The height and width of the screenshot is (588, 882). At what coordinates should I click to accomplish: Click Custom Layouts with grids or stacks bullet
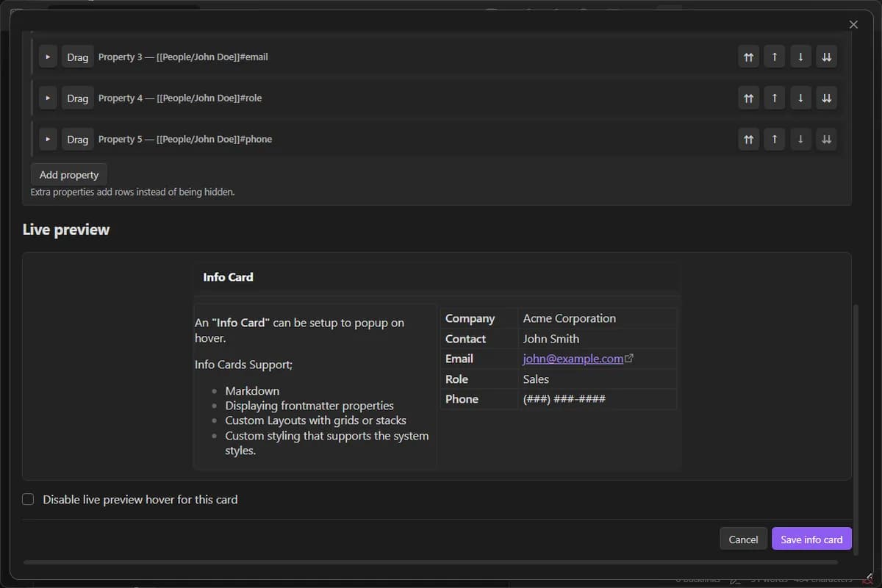click(x=316, y=420)
